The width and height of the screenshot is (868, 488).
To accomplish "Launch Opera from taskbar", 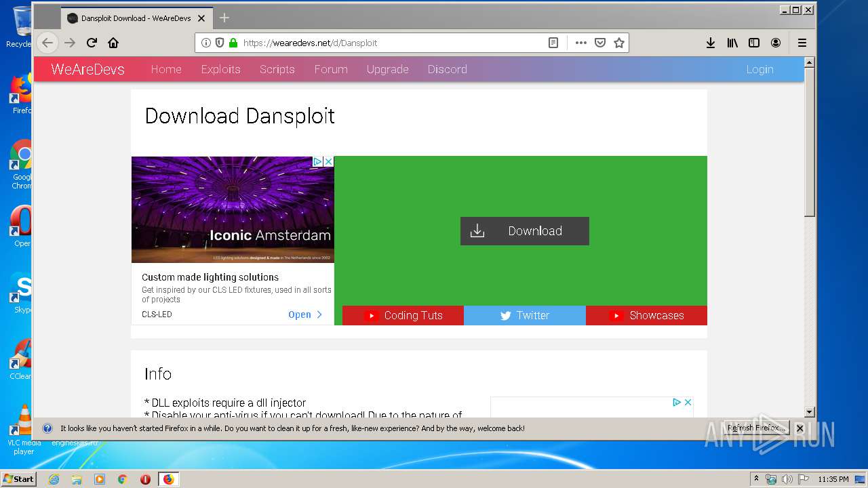I will 145,479.
